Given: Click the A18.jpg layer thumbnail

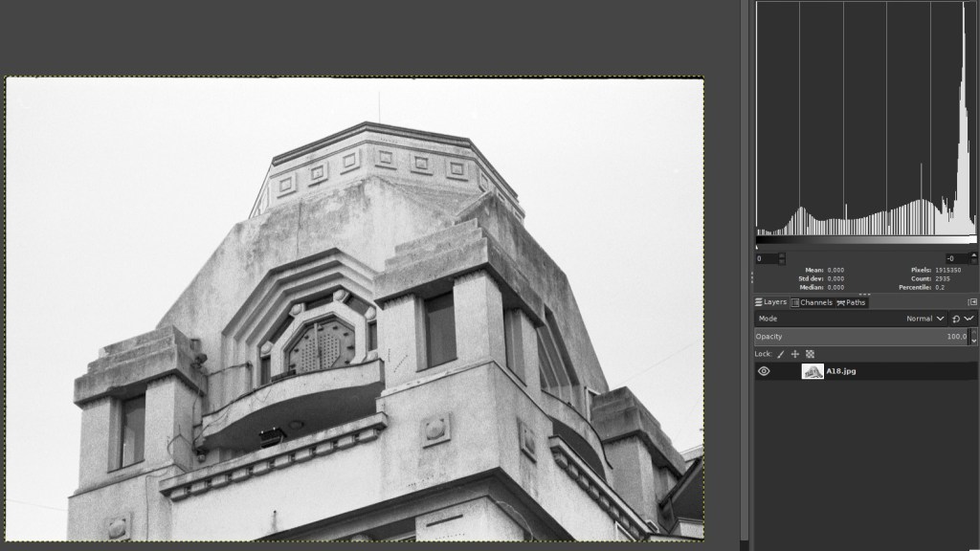Looking at the screenshot, I should tap(813, 371).
